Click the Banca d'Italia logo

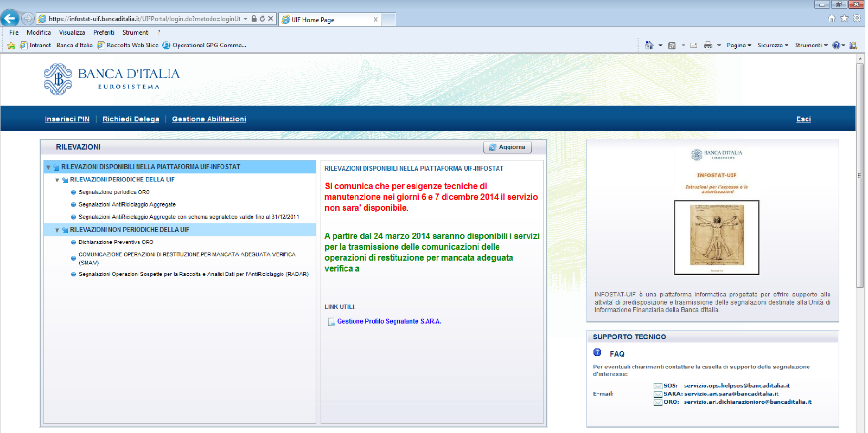tap(112, 79)
